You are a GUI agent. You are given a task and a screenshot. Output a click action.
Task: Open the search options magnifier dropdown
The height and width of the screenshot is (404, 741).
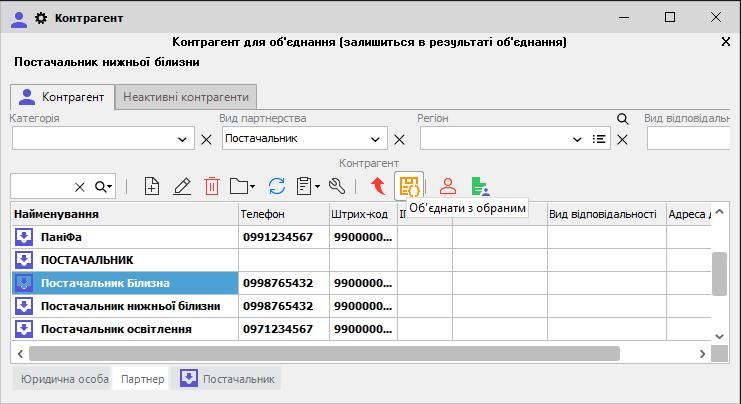coord(103,187)
